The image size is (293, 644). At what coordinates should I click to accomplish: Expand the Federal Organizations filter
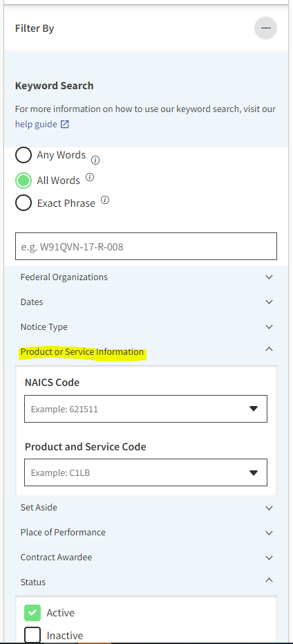click(146, 277)
